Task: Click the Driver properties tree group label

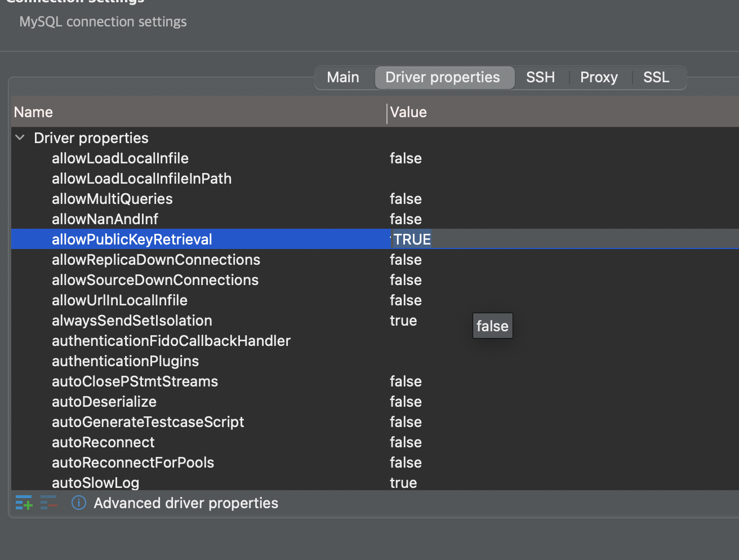Action: (91, 138)
